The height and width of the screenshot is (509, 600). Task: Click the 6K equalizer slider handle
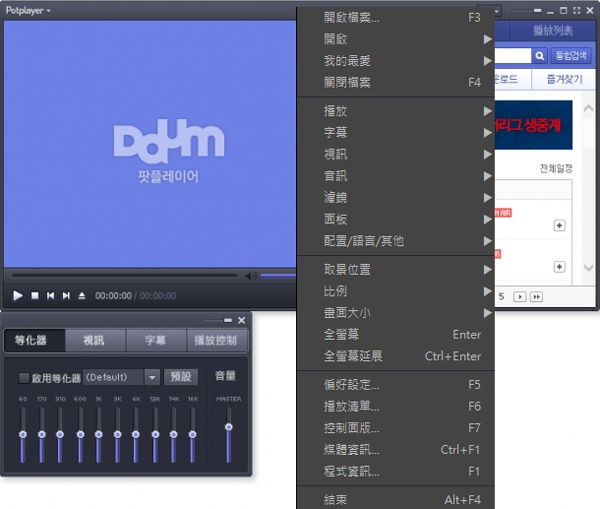[x=135, y=434]
